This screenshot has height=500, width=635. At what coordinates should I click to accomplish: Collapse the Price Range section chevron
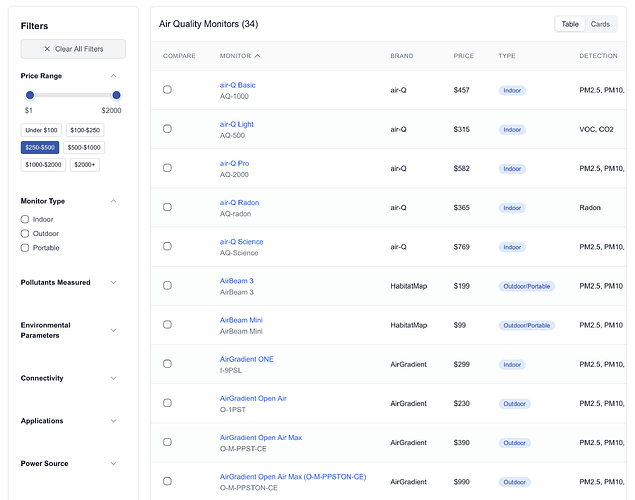[x=113, y=76]
